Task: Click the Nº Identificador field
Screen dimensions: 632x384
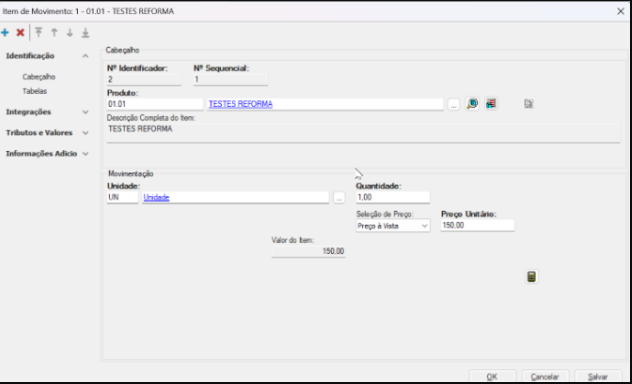Action: coord(144,80)
